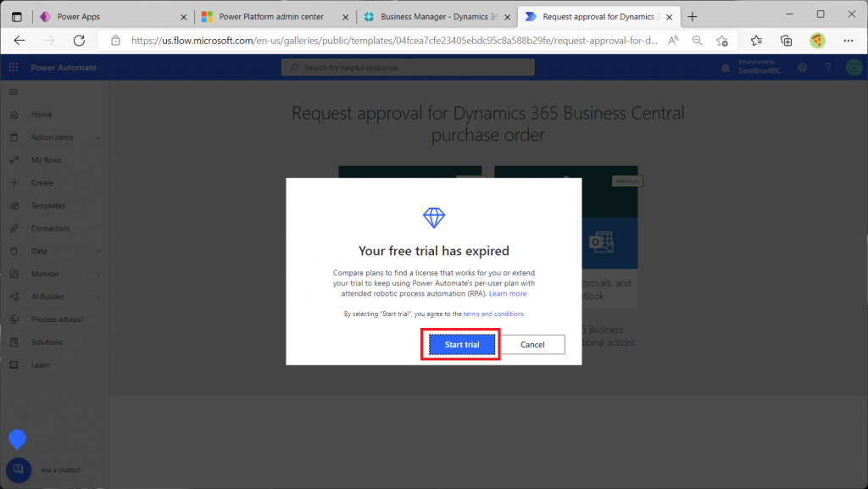
Task: Go to My flows
Action: click(x=46, y=160)
